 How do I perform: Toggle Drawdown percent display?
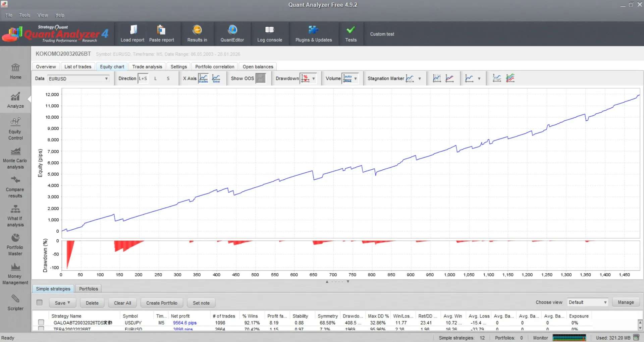coord(305,78)
